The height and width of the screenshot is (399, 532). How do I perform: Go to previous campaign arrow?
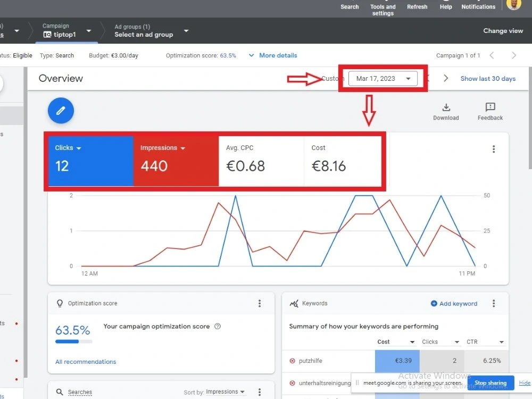tap(492, 55)
